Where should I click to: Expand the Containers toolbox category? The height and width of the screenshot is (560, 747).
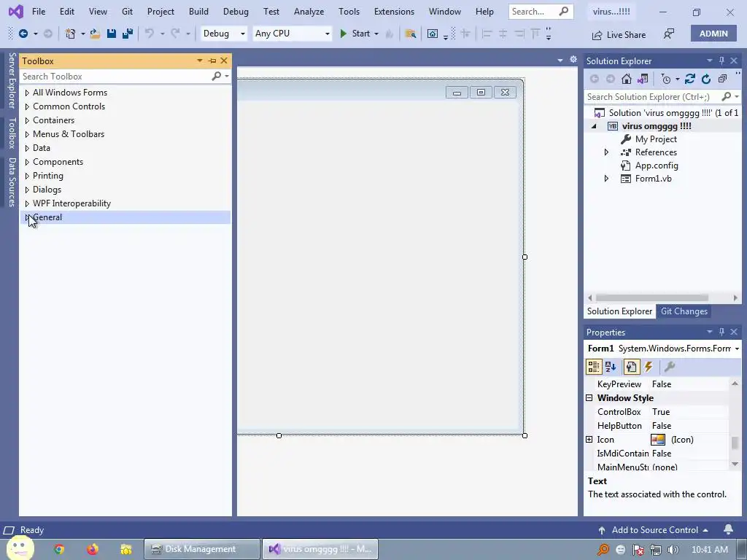tap(27, 120)
